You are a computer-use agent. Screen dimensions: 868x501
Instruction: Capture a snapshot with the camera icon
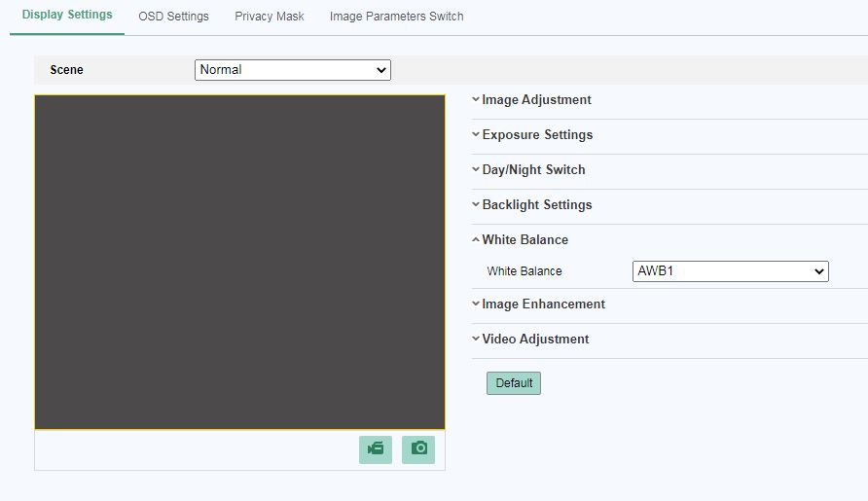coord(418,448)
